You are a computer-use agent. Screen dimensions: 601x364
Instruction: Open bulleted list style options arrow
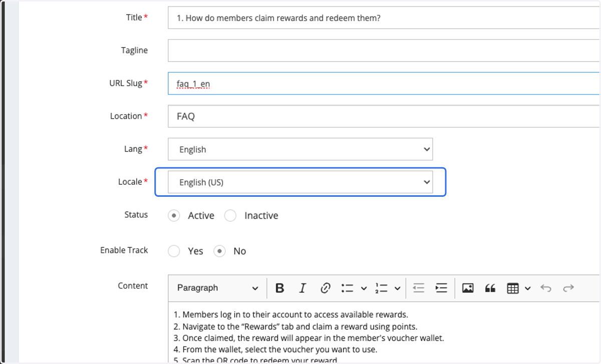(x=364, y=288)
